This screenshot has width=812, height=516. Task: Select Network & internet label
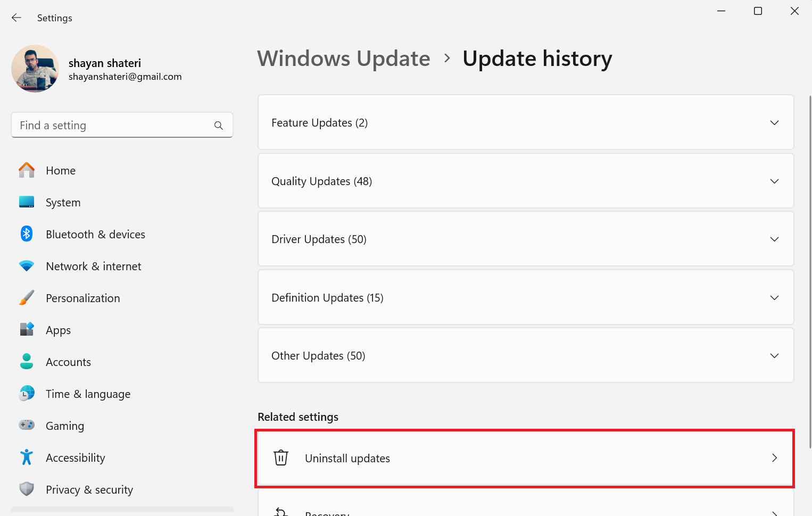[x=94, y=267]
